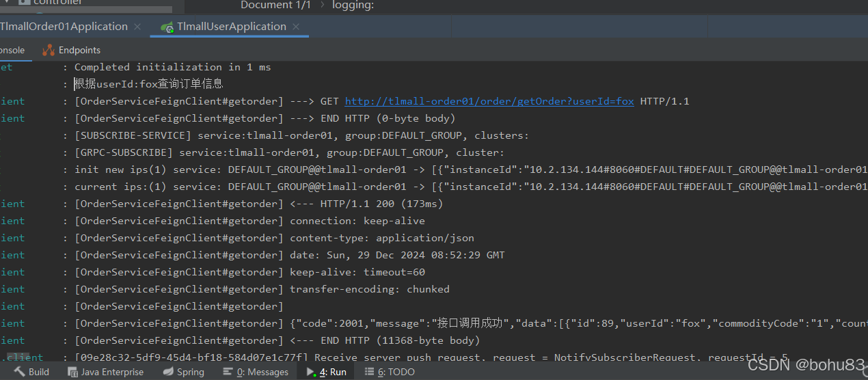The width and height of the screenshot is (868, 380).
Task: Click the Spring leaf icon
Action: [x=168, y=372]
